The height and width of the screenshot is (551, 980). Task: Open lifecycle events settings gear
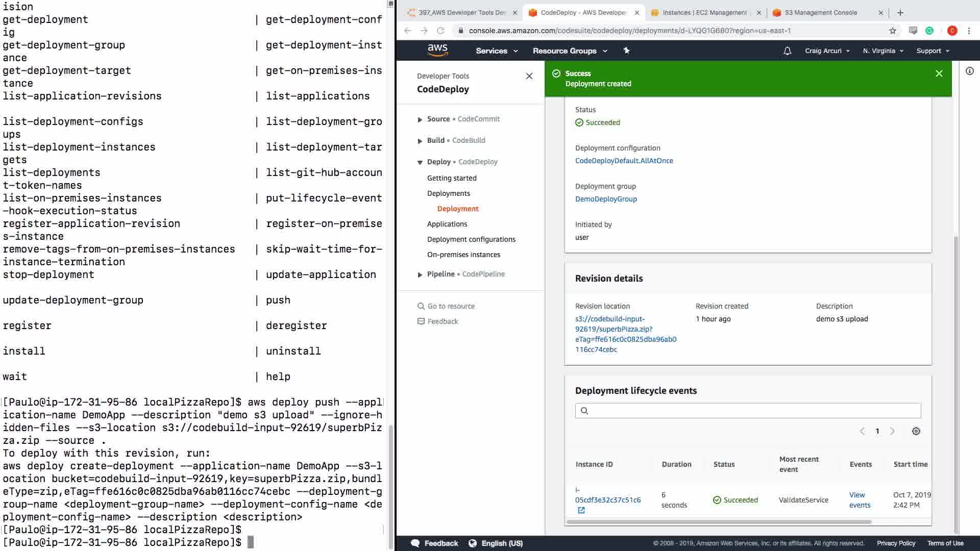916,431
